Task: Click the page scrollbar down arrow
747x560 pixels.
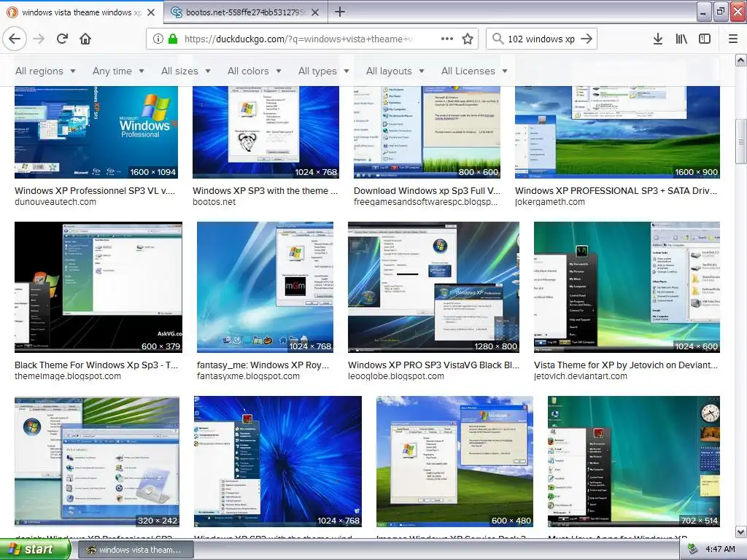Action: point(741,532)
